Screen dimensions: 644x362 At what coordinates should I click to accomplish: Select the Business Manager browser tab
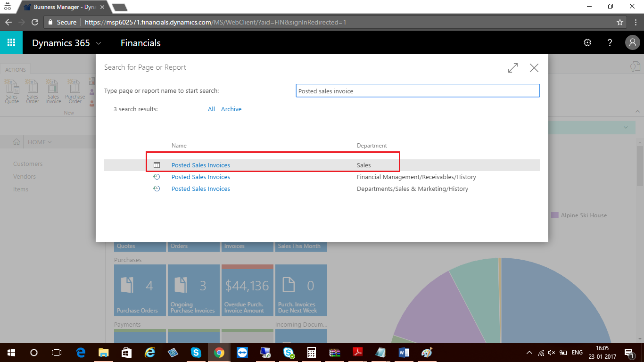(64, 7)
